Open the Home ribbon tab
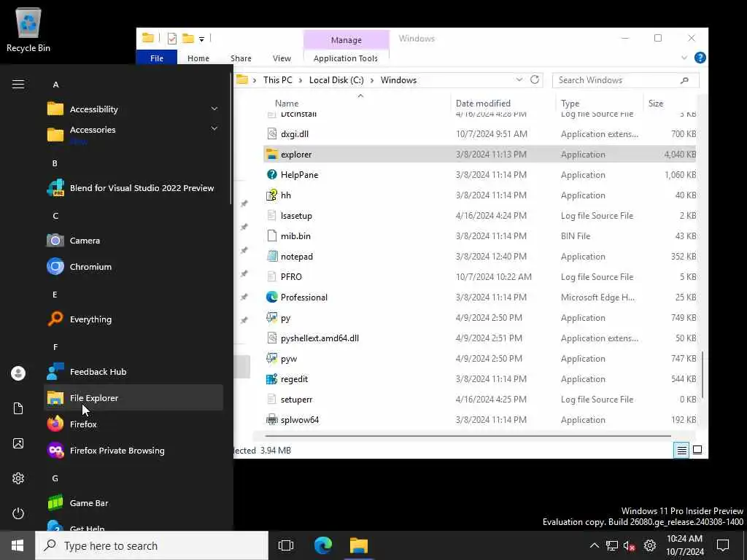 pos(198,58)
